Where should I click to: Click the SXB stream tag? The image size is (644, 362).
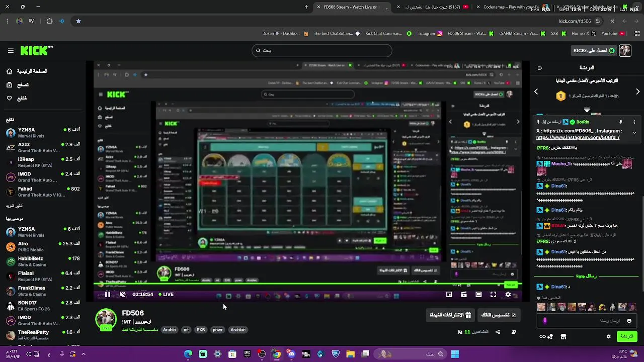(x=201, y=330)
